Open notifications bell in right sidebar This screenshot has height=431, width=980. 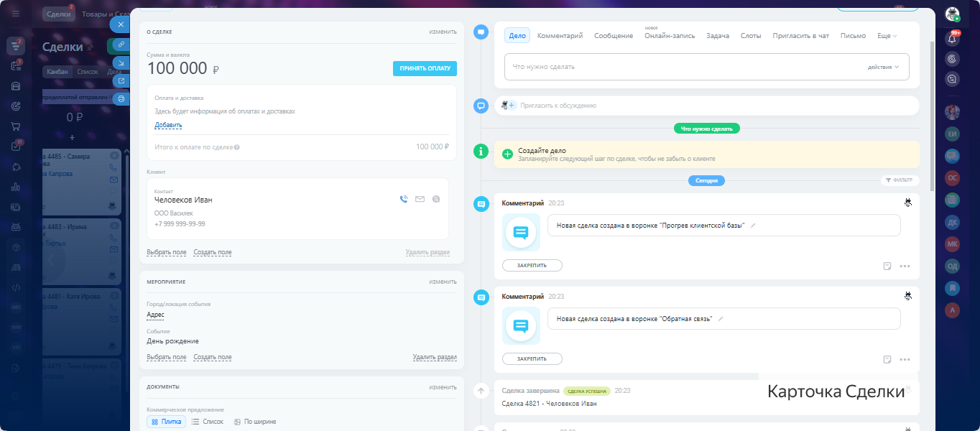point(953,39)
